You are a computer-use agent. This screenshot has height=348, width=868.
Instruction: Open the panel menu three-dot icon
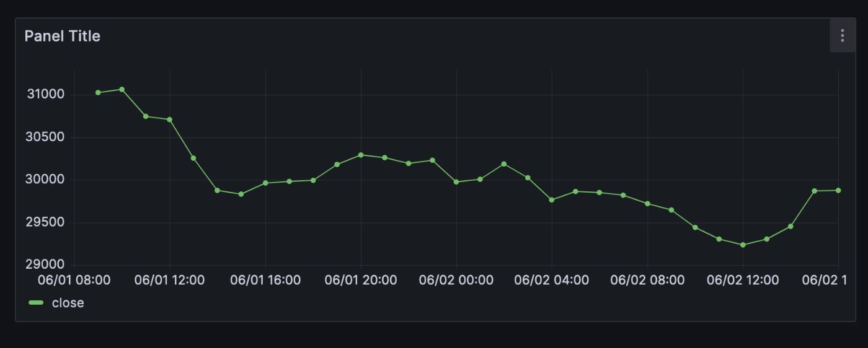(x=842, y=36)
